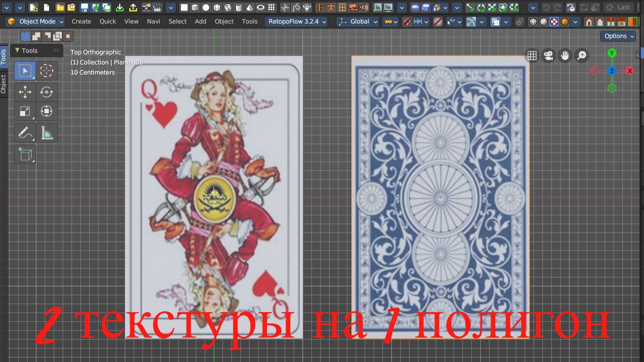Click the green Y axis gizmo

[x=612, y=53]
